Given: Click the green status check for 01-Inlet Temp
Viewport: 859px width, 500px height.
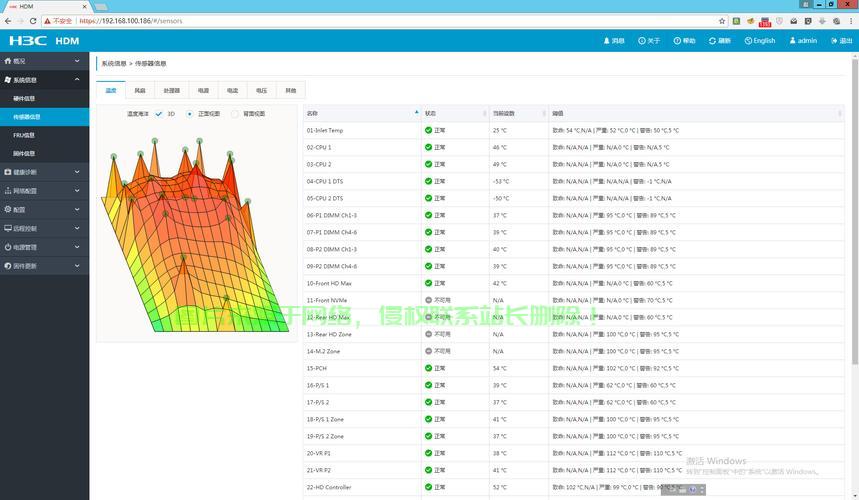Looking at the screenshot, I should pos(428,130).
